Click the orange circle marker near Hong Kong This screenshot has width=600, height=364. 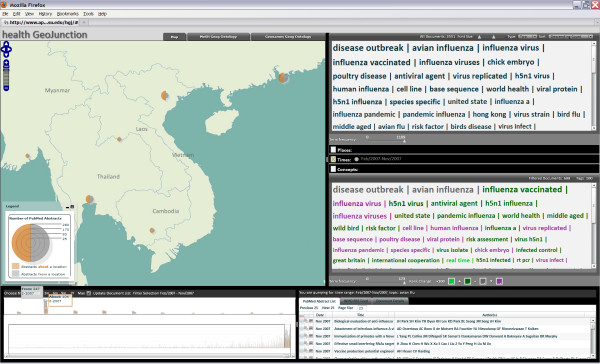pyautogui.click(x=284, y=78)
